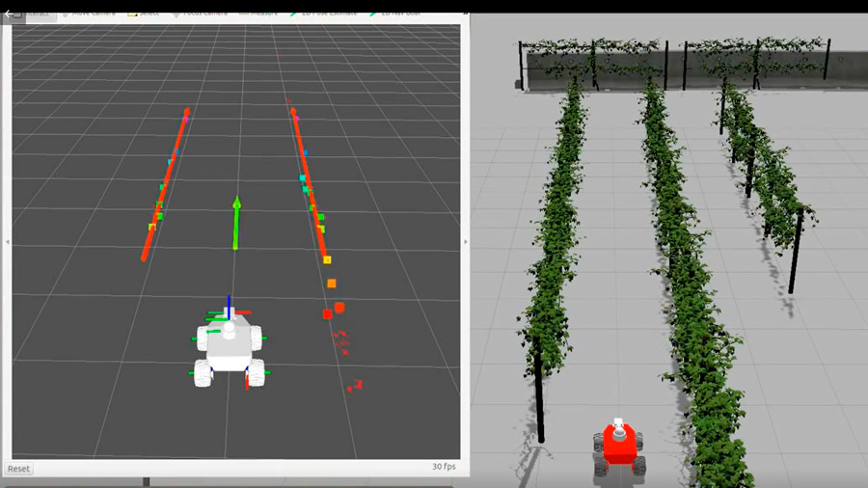Expand the right side panel arrow

pyautogui.click(x=466, y=242)
